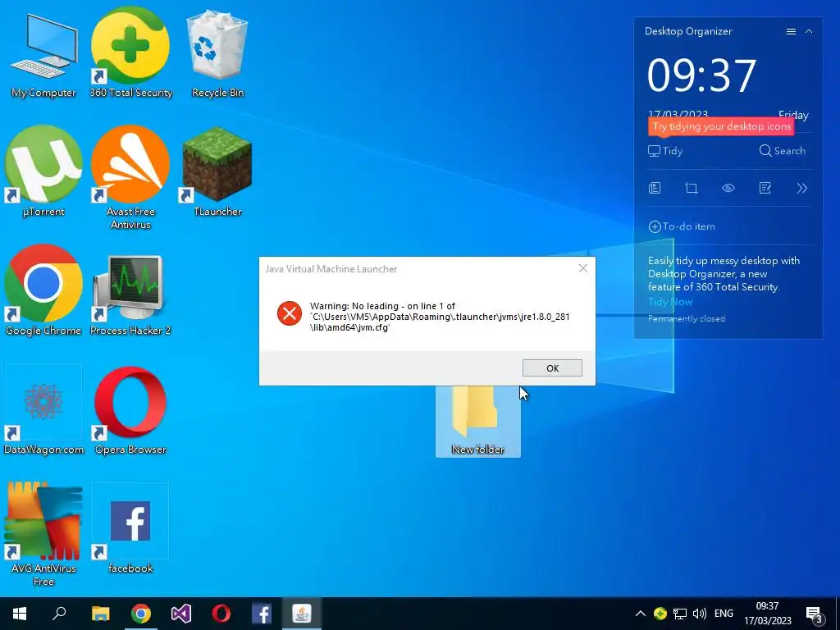Toggle the eye icon in Desktop Organizer
The height and width of the screenshot is (630, 840).
pyautogui.click(x=728, y=188)
